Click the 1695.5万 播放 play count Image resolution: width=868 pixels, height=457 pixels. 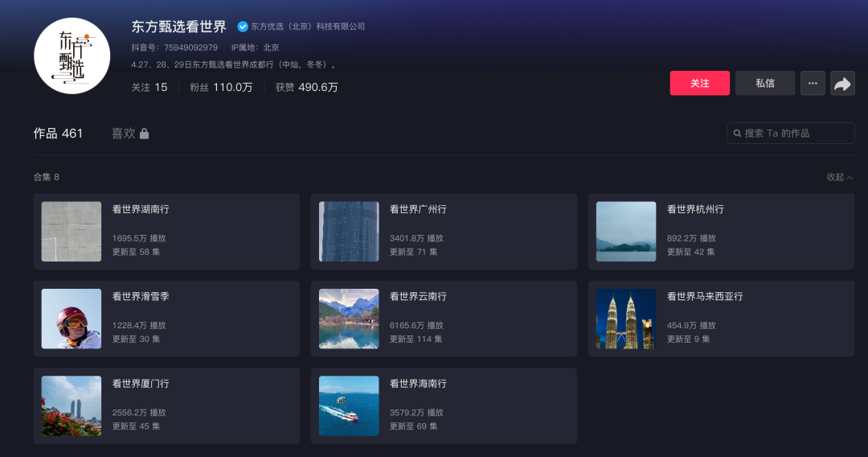[139, 238]
